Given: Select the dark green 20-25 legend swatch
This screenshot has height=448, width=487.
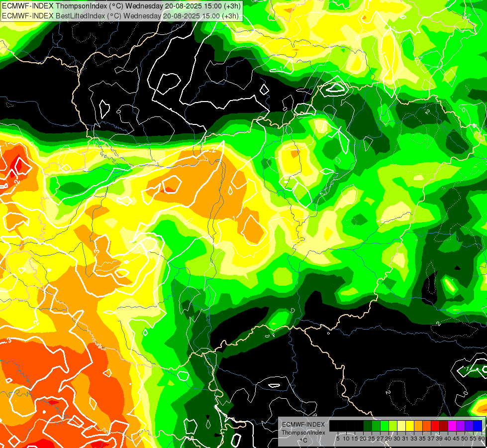Looking at the screenshot, I should (368, 426).
